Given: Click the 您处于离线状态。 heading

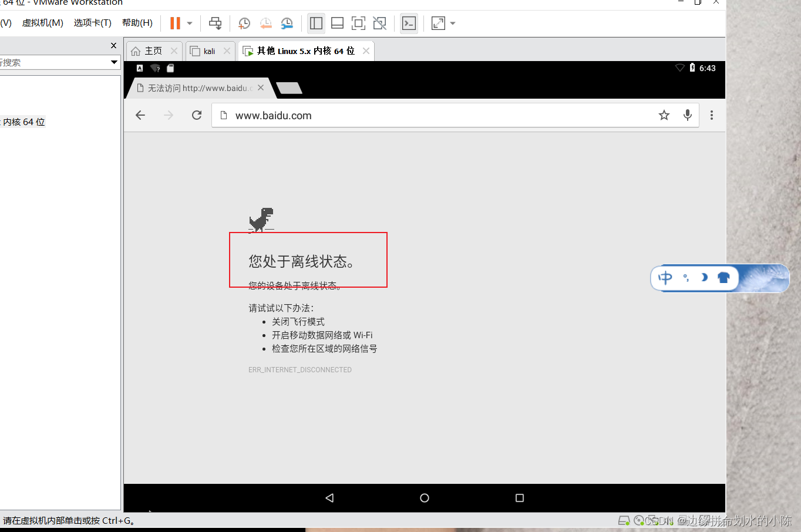Looking at the screenshot, I should click(302, 261).
